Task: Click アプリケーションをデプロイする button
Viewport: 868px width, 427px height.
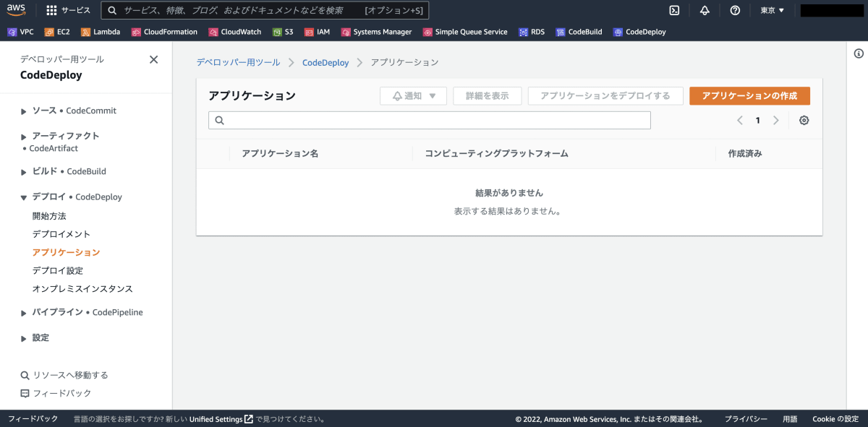Action: click(x=605, y=96)
